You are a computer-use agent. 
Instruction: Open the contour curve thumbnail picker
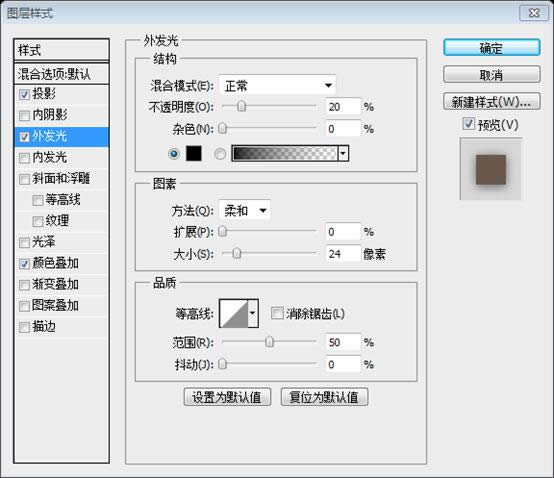234,313
